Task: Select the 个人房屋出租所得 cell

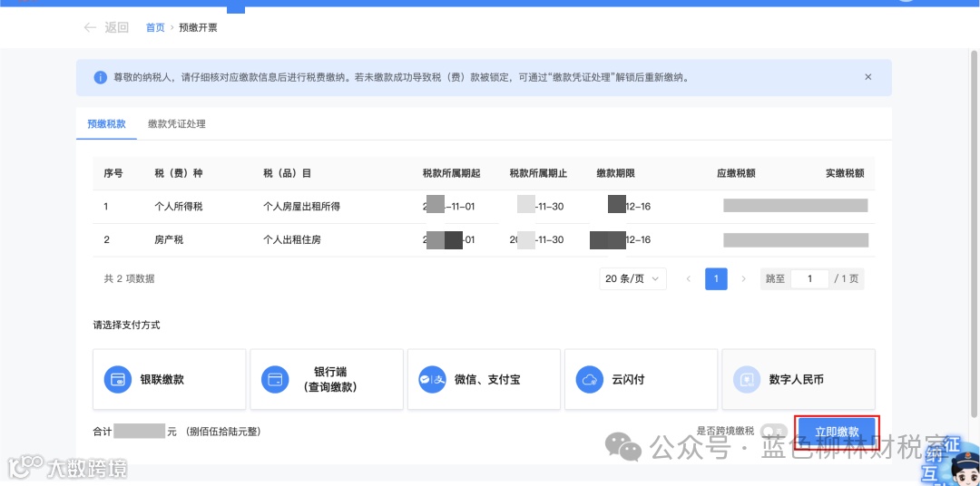Action: coord(302,206)
